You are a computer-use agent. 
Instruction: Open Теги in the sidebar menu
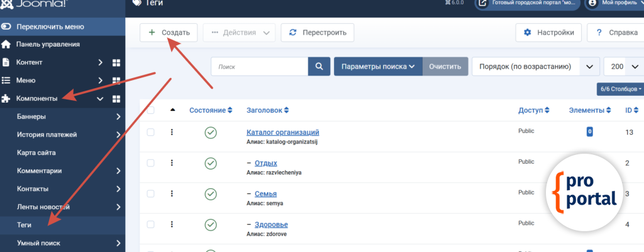tap(24, 224)
